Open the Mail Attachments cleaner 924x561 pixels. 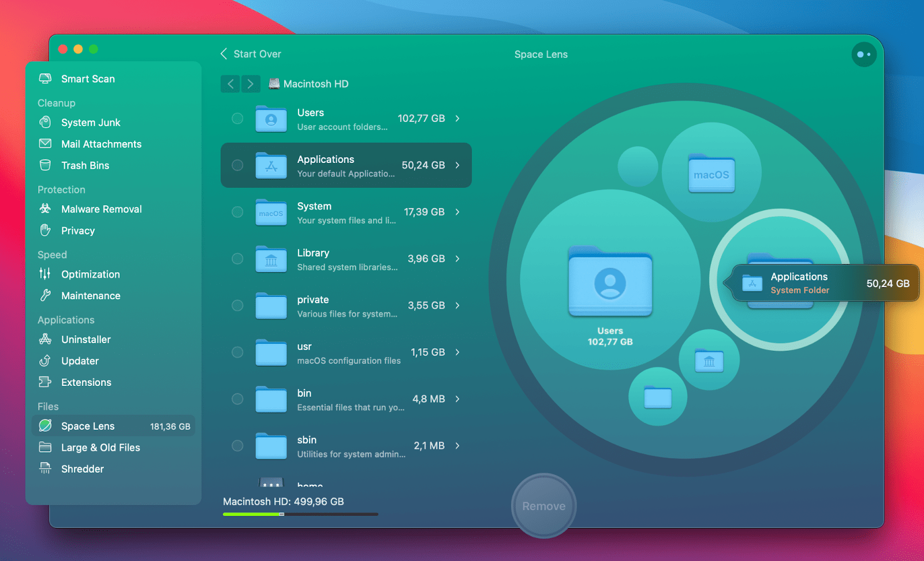[101, 144]
